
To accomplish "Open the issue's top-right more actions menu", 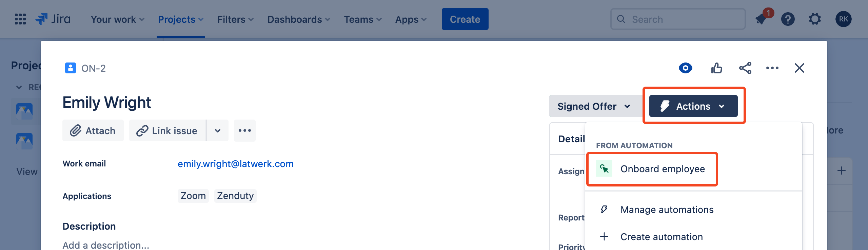I will point(772,68).
